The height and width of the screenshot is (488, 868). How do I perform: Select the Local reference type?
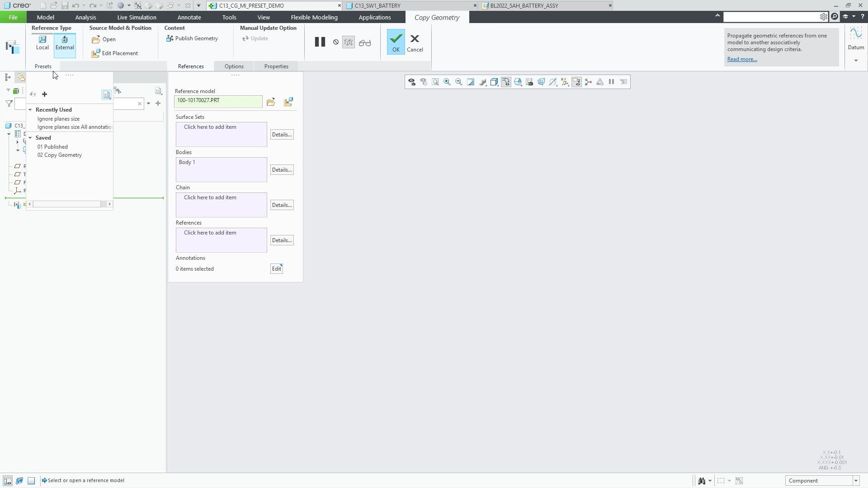pos(42,43)
